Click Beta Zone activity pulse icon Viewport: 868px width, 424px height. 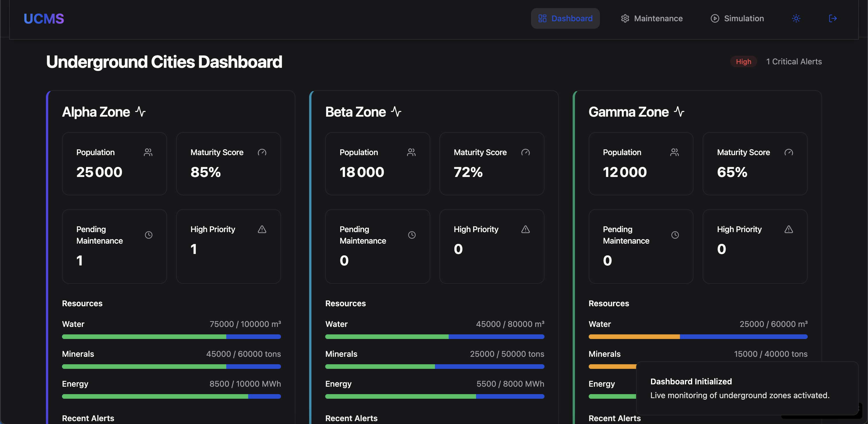[x=396, y=112]
